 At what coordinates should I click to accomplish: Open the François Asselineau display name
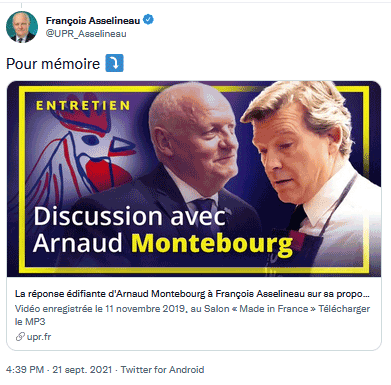pyautogui.click(x=93, y=21)
